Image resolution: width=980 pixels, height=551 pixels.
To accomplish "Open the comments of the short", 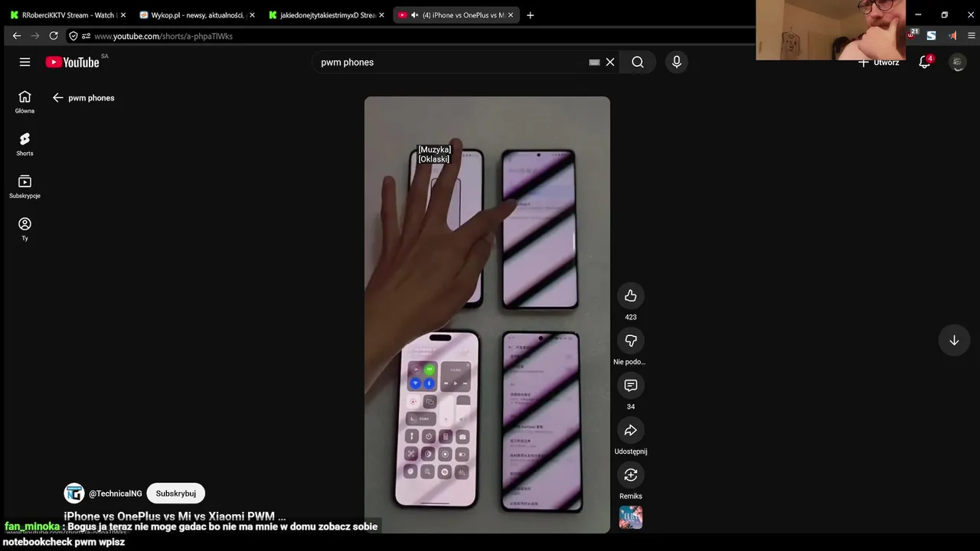I will click(630, 386).
